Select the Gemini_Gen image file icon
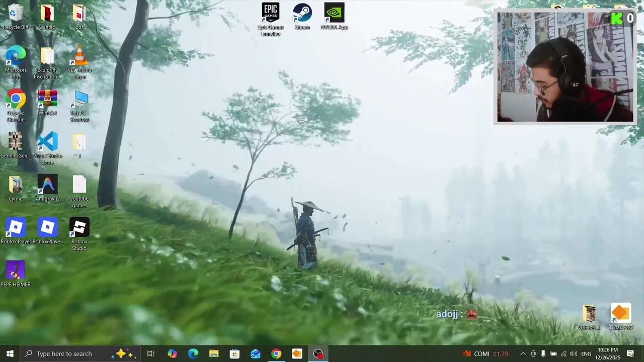 [15, 145]
